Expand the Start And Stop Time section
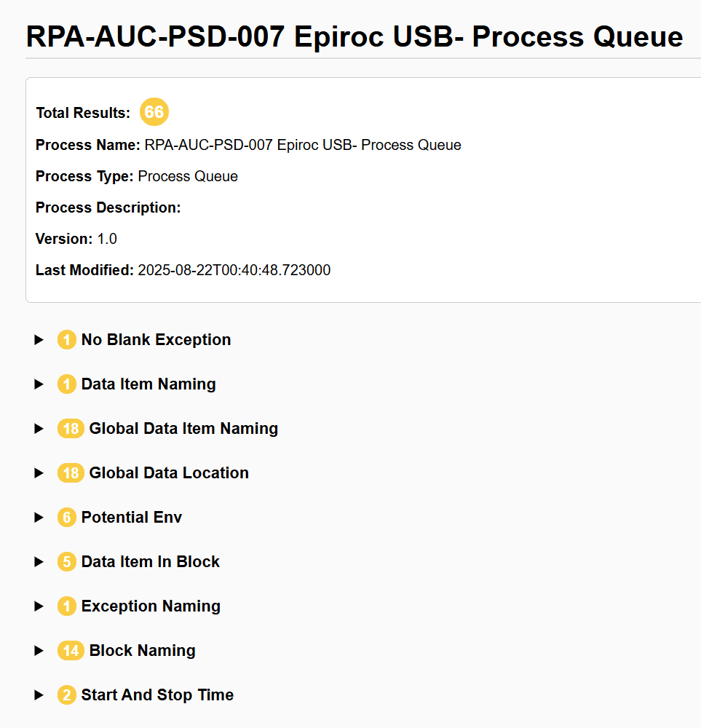The height and width of the screenshot is (728, 701). pos(39,695)
